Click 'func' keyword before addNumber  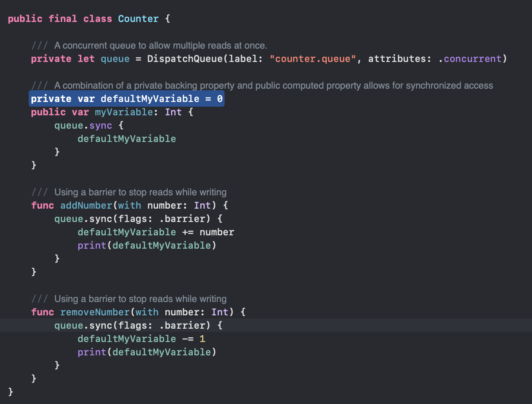43,206
